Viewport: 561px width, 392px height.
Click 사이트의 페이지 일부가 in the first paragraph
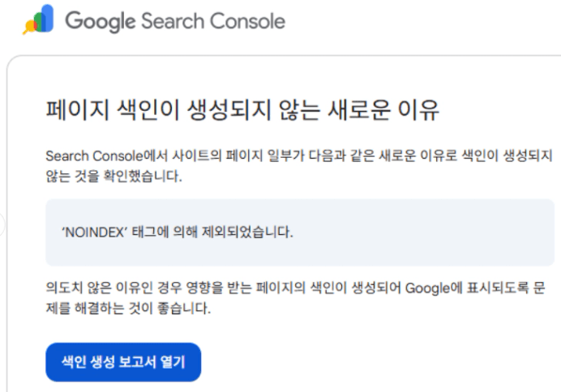coord(223,155)
